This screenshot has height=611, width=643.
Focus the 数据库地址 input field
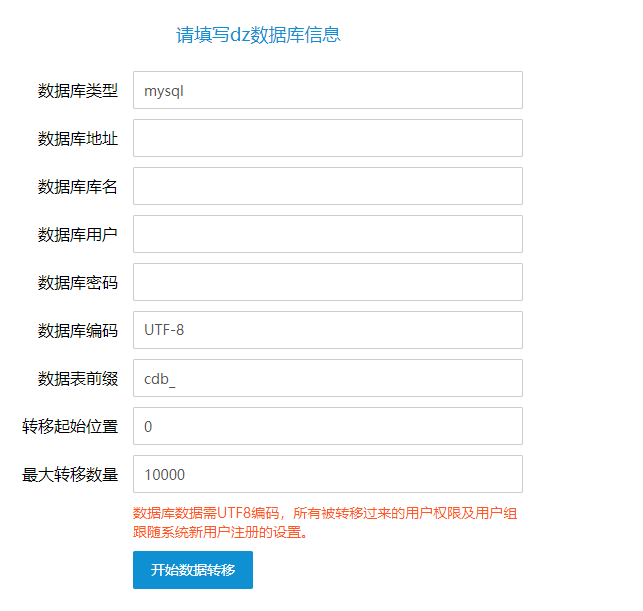click(328, 138)
